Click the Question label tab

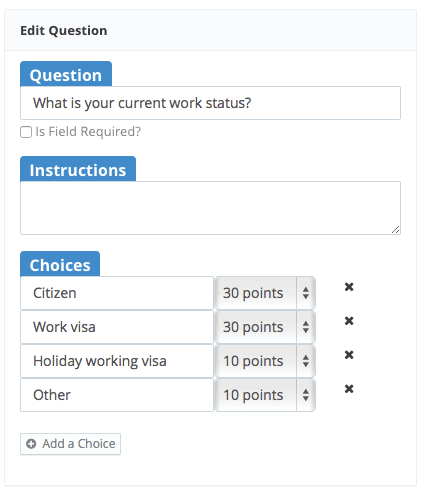[66, 74]
